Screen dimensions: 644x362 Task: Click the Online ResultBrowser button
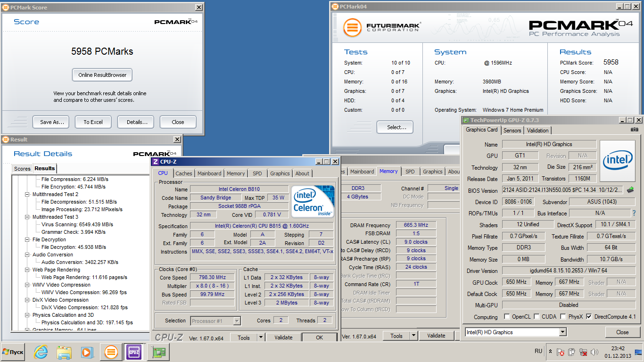pyautogui.click(x=102, y=75)
